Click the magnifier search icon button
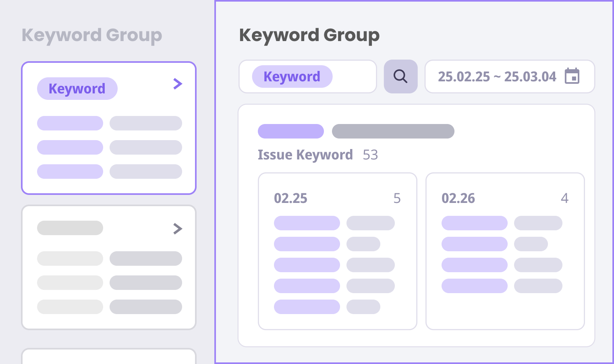This screenshot has width=614, height=364. pos(400,77)
